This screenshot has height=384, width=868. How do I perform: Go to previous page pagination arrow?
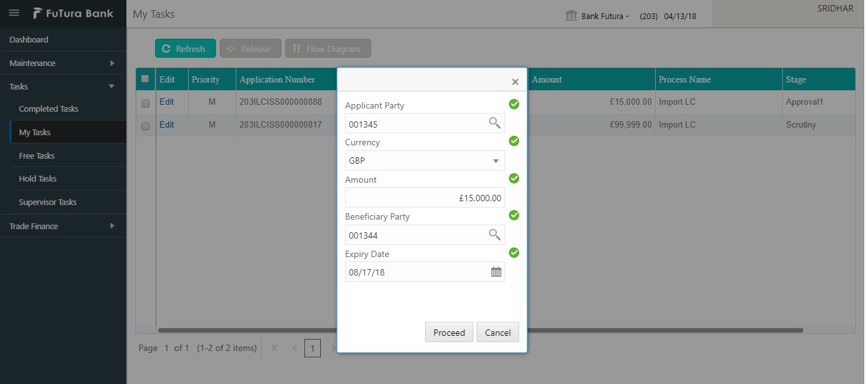click(294, 348)
